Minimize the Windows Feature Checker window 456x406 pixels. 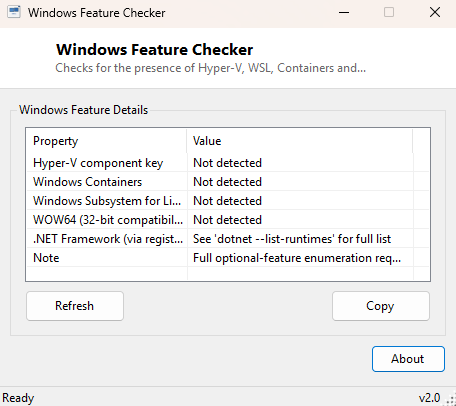click(x=344, y=13)
